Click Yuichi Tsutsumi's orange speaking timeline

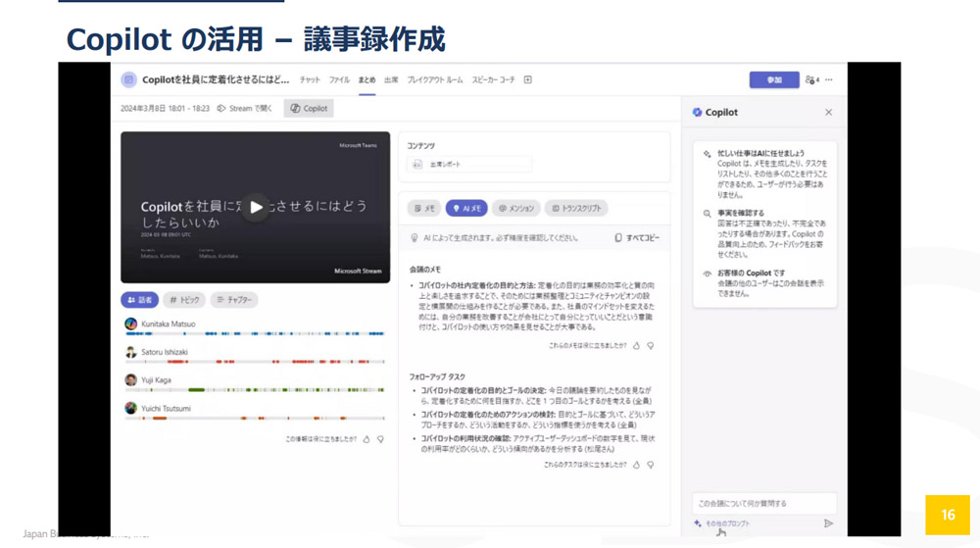pyautogui.click(x=255, y=418)
